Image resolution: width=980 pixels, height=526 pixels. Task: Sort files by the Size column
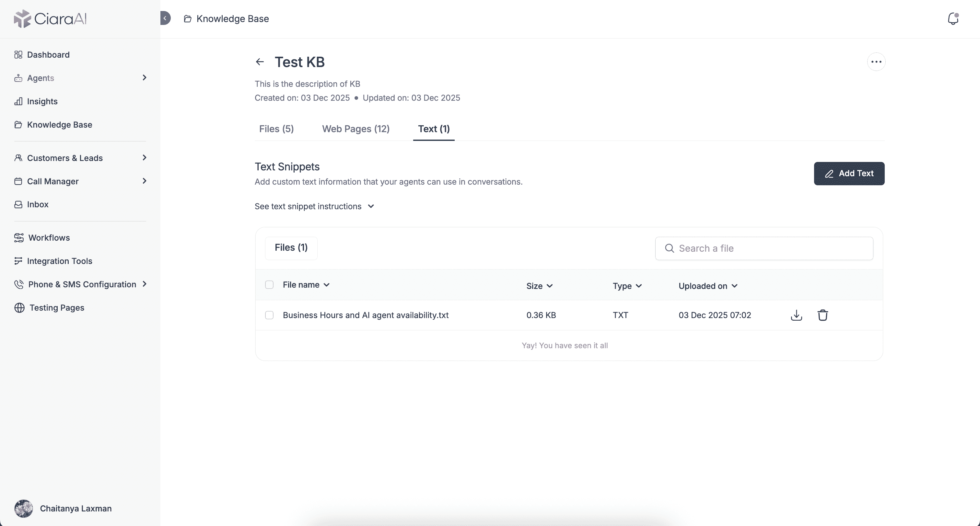(539, 286)
